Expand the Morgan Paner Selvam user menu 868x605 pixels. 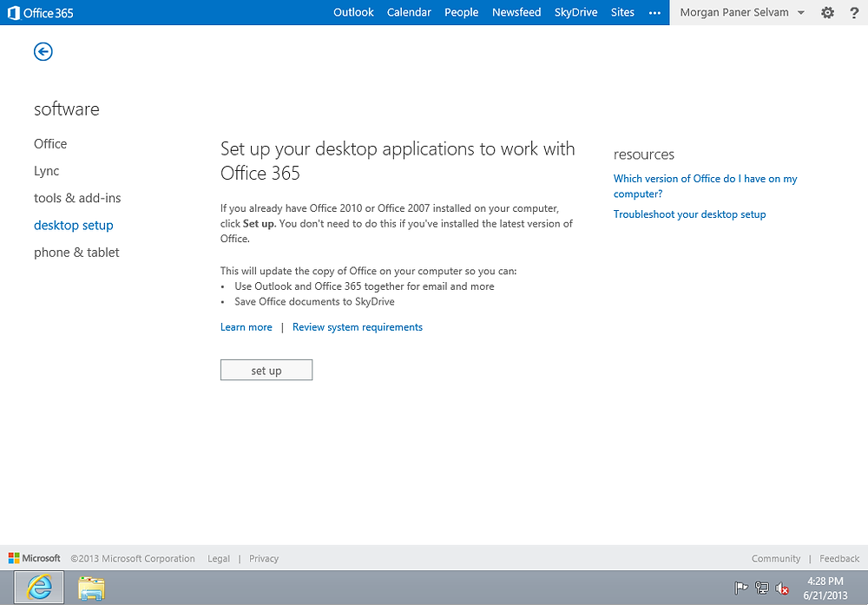coord(742,12)
